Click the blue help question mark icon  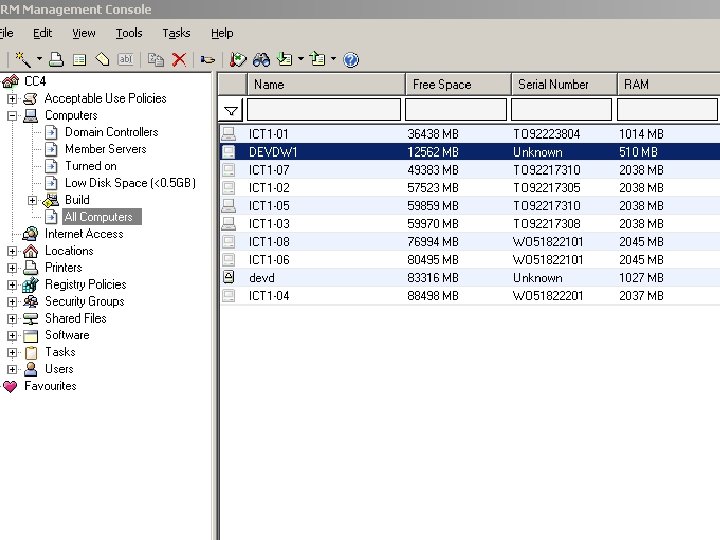click(351, 60)
